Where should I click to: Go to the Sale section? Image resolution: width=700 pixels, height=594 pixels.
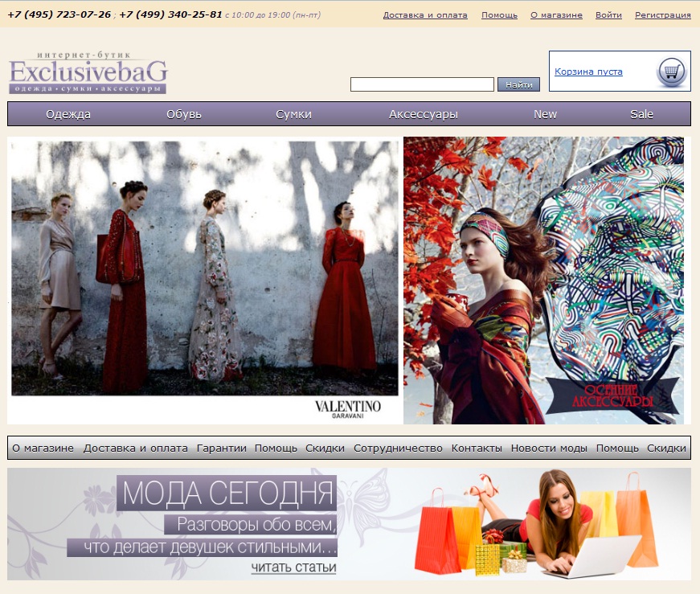click(x=641, y=114)
